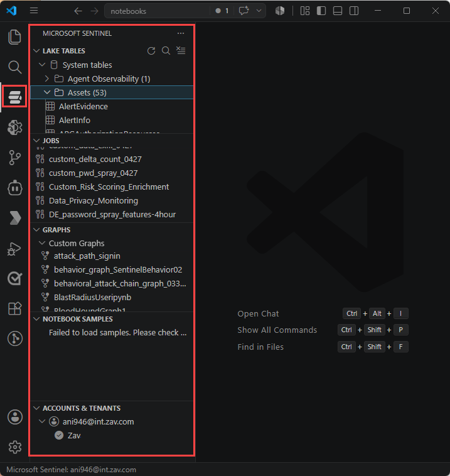Go forward using the right arrow

tap(94, 11)
